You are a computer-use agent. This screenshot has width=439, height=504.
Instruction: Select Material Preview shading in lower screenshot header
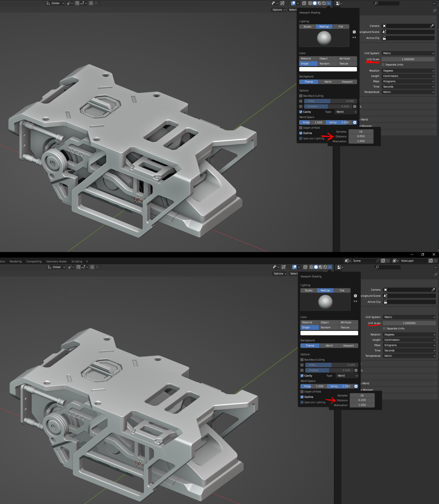(x=320, y=267)
